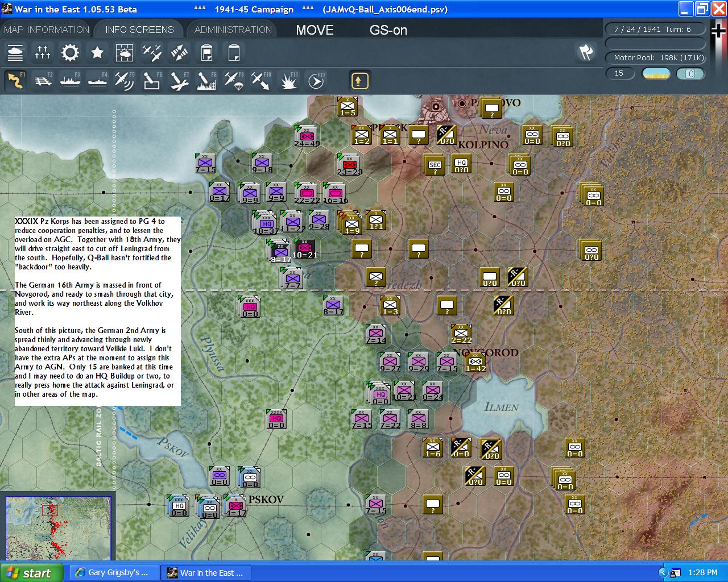Viewport: 728px width, 582px height.
Task: Select the 7=14 infantry counter
Action: pyautogui.click(x=376, y=334)
